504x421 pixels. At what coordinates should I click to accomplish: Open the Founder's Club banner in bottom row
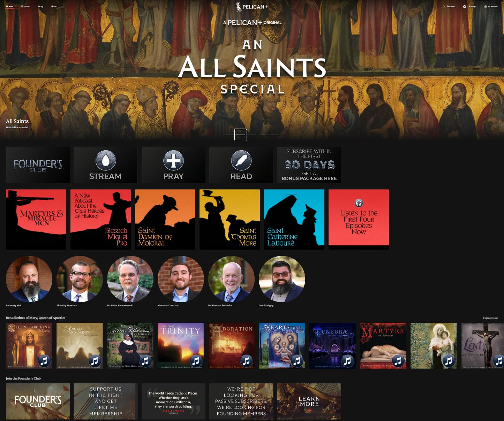click(x=38, y=401)
